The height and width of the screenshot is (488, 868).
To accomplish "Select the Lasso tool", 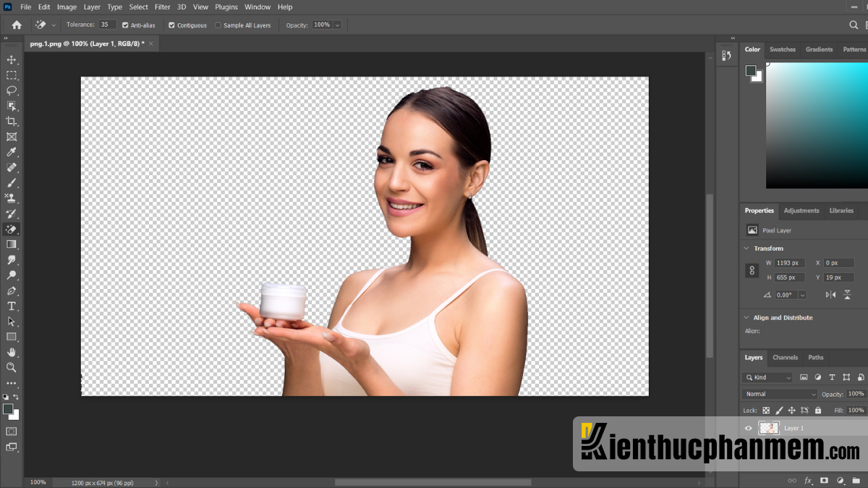I will pos(12,91).
